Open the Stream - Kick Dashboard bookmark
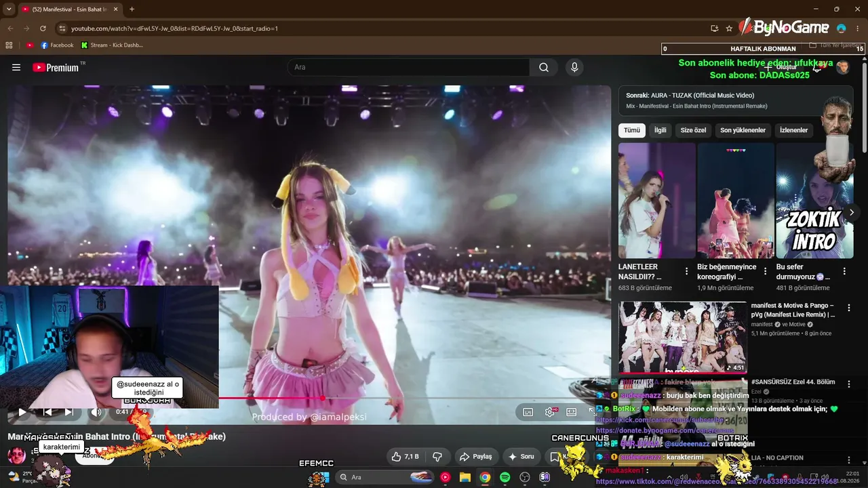Image resolution: width=868 pixels, height=488 pixels. (x=112, y=45)
